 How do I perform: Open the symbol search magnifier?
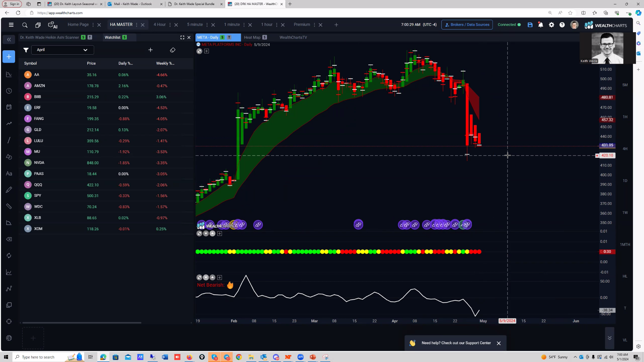click(x=25, y=25)
